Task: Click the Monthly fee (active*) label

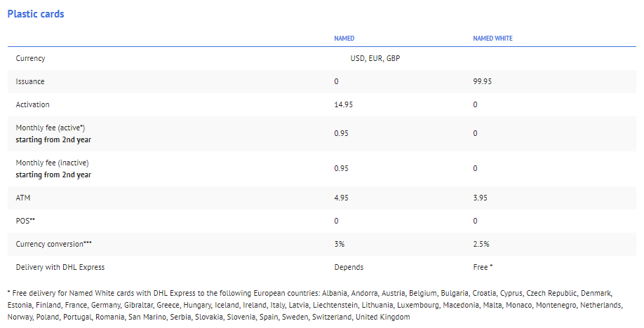Action: pyautogui.click(x=51, y=128)
